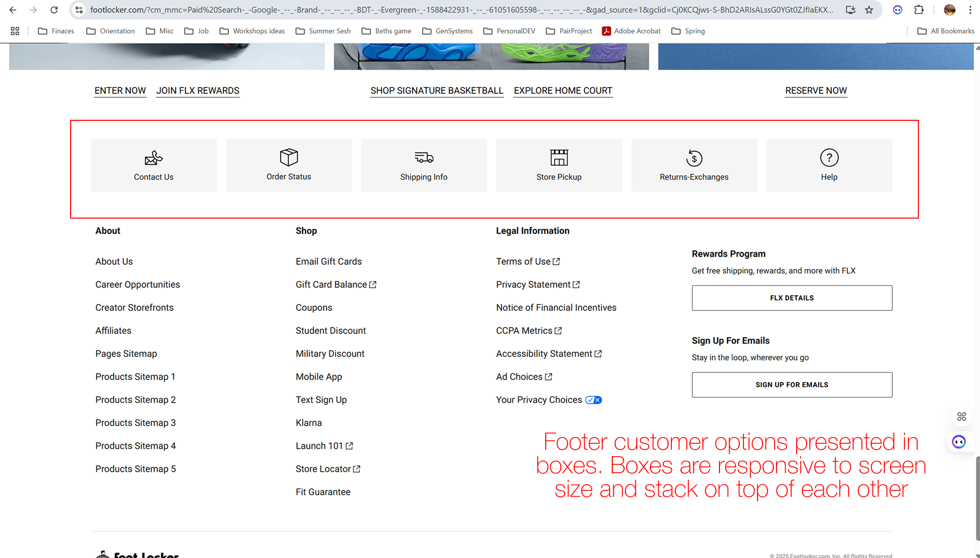Open the Privacy Statement link
Image resolution: width=980 pixels, height=558 pixels.
click(x=538, y=284)
